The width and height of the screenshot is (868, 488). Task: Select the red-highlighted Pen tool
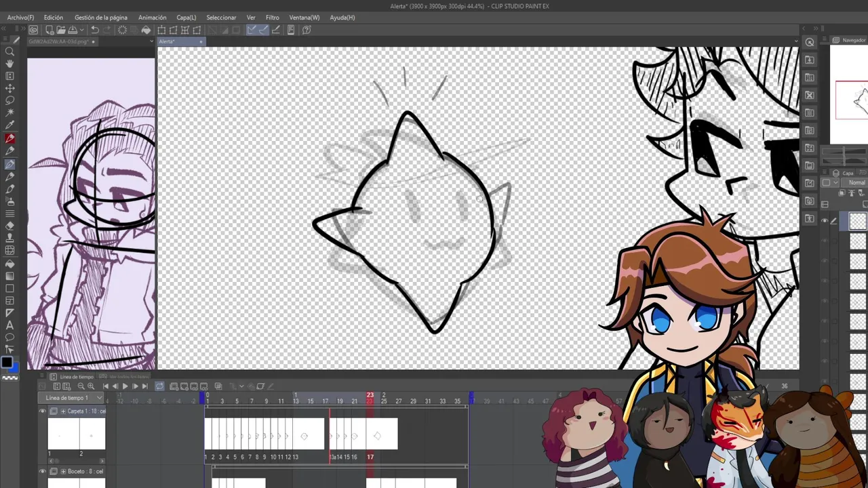point(9,138)
